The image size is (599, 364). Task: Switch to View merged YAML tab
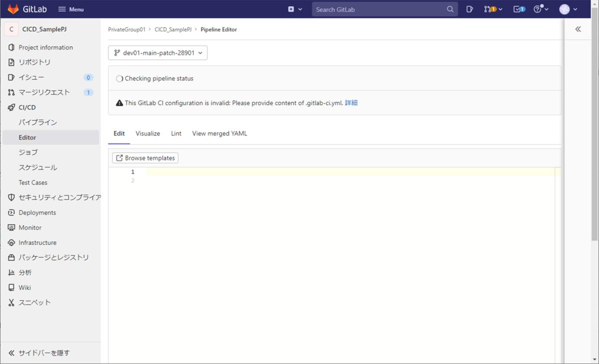[220, 134]
